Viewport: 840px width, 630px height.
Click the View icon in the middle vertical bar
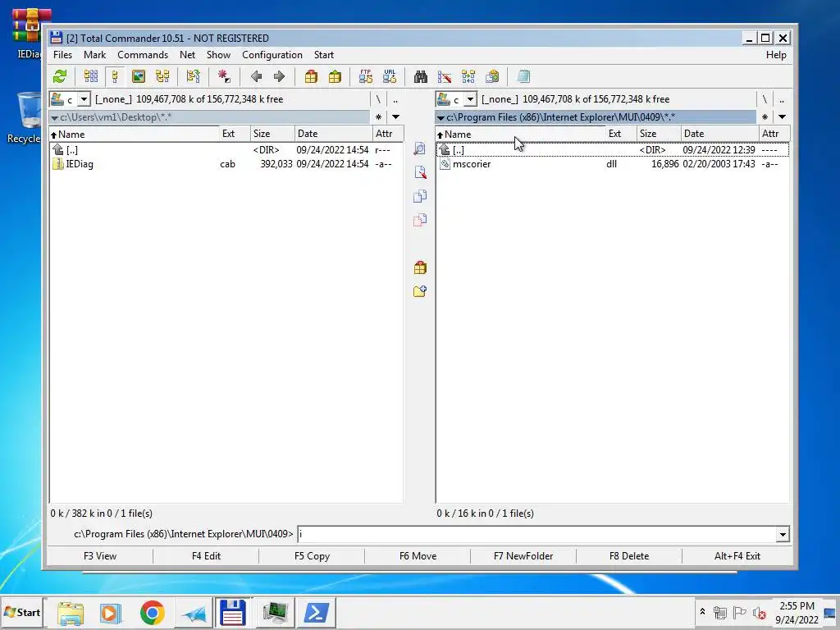[x=419, y=148]
